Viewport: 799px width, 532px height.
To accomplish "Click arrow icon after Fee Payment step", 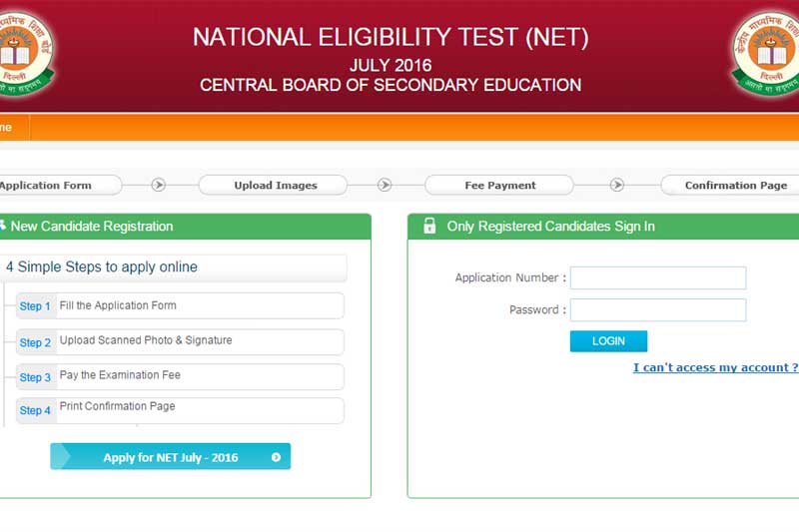I will [617, 185].
